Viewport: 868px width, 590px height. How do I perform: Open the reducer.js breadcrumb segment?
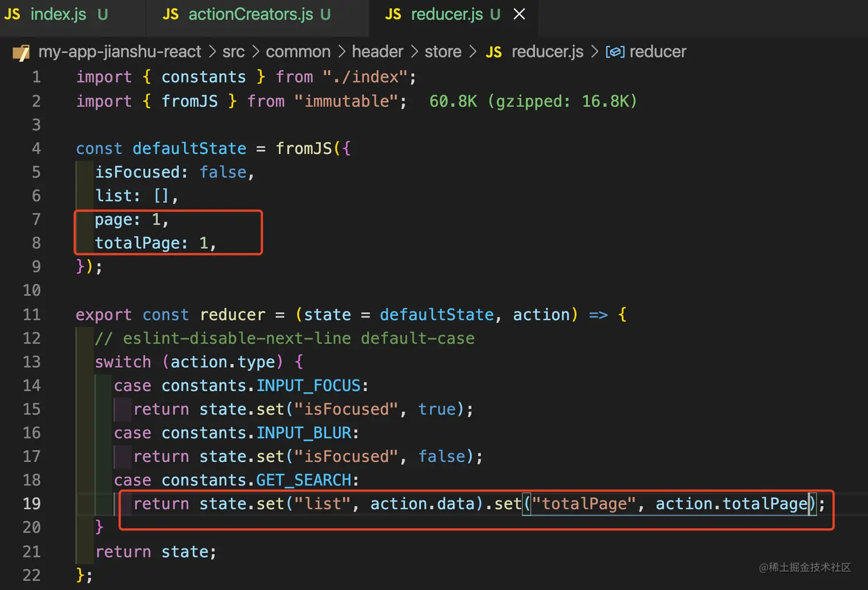coord(548,52)
